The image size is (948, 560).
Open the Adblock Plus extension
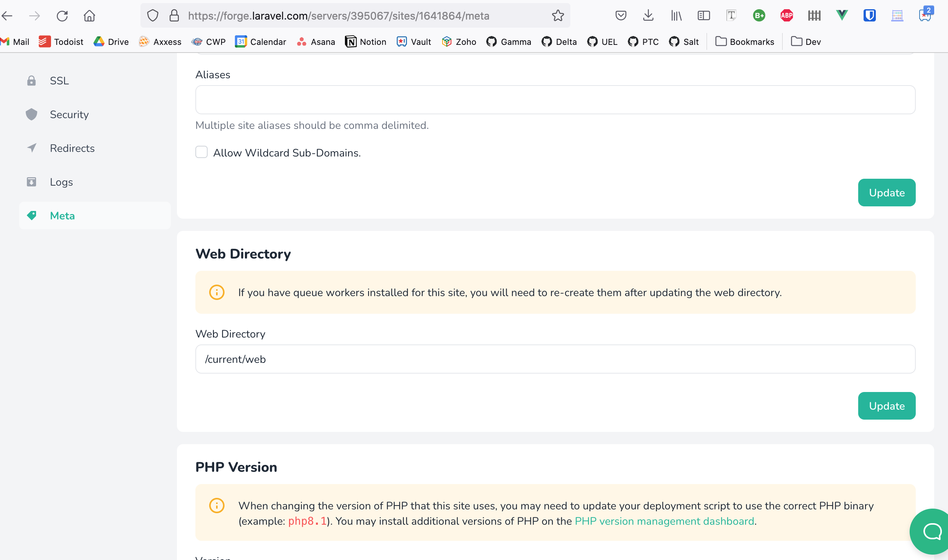coord(786,15)
